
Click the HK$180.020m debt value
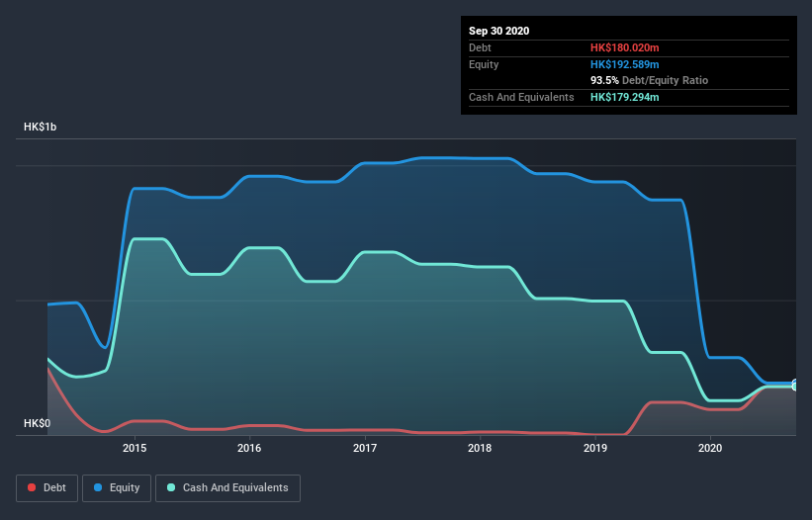(624, 47)
